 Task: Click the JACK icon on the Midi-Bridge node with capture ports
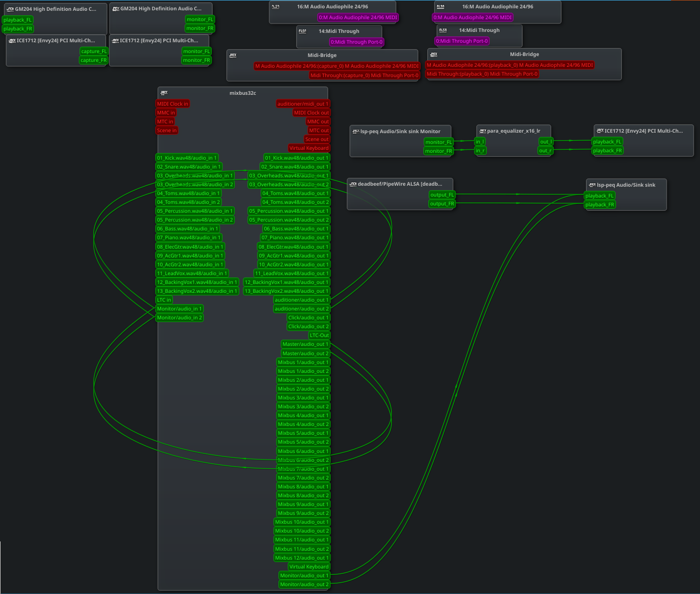pyautogui.click(x=233, y=55)
